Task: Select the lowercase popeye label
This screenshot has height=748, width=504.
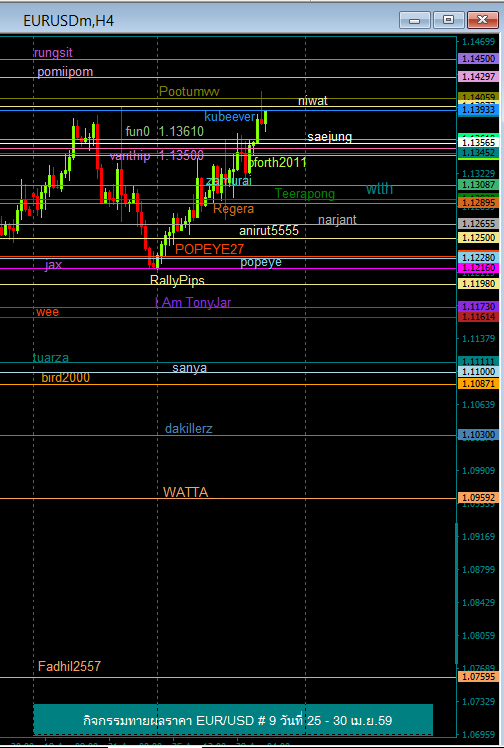Action: pyautogui.click(x=261, y=262)
